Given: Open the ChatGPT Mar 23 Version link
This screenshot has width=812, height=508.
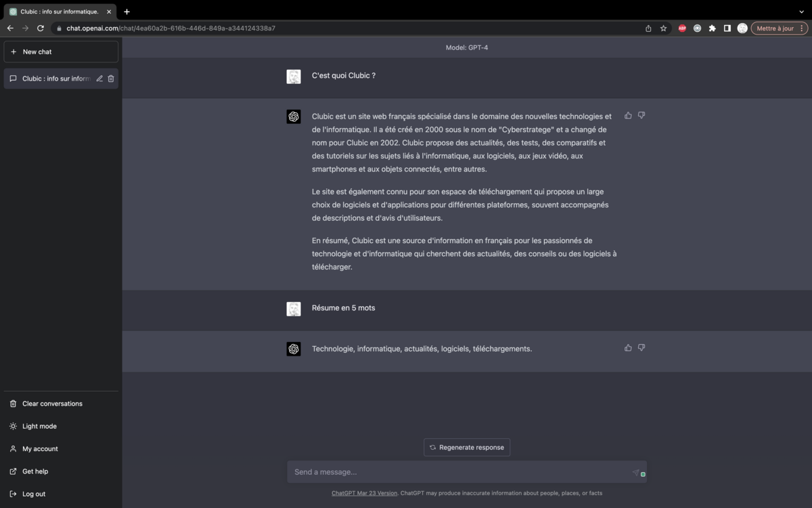Looking at the screenshot, I should click(x=364, y=493).
